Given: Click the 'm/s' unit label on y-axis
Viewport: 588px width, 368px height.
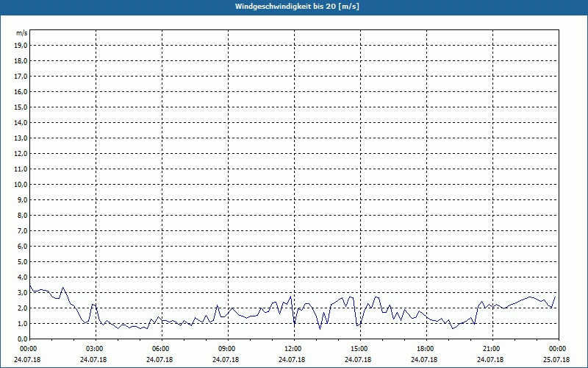Looking at the screenshot, I should 22,33.
